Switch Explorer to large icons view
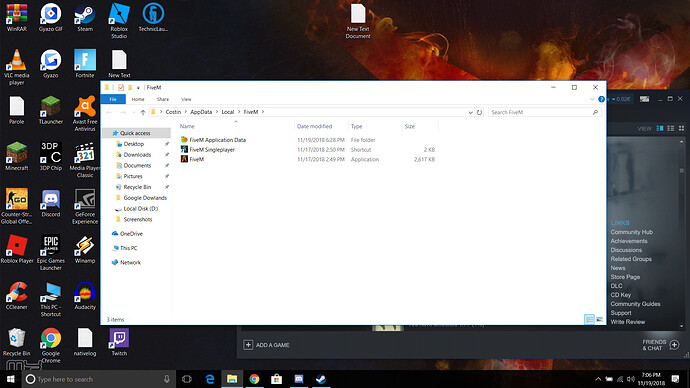Screen dimensions: 690x388 [x=599, y=319]
